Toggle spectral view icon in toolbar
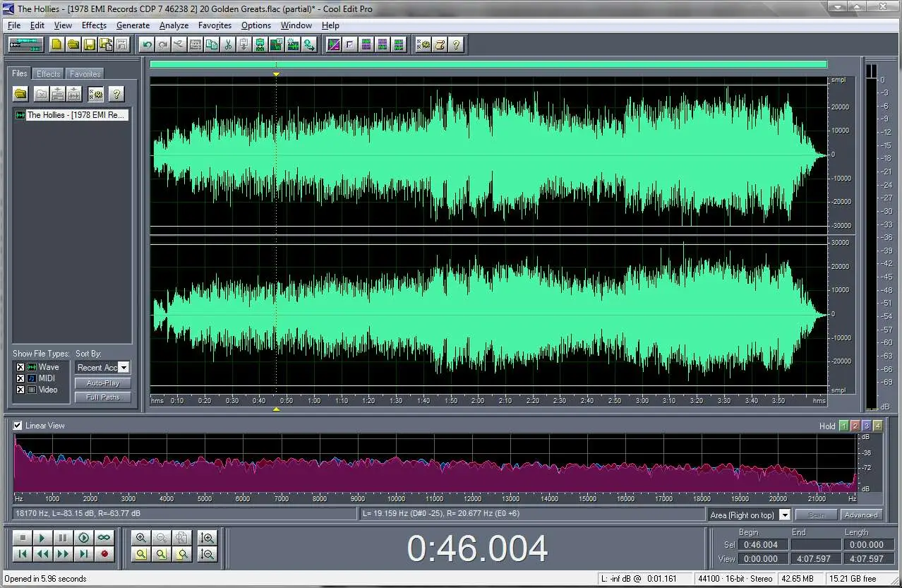 coord(334,44)
